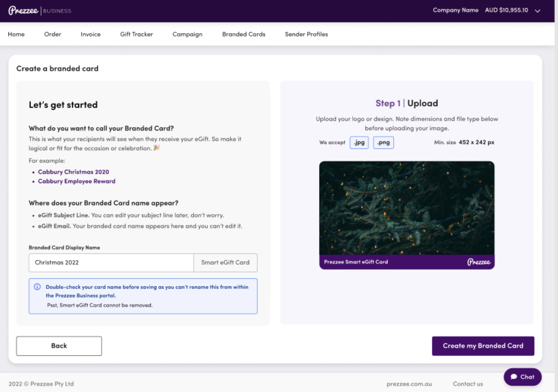
Task: Open the Order menu item
Action: 52,34
